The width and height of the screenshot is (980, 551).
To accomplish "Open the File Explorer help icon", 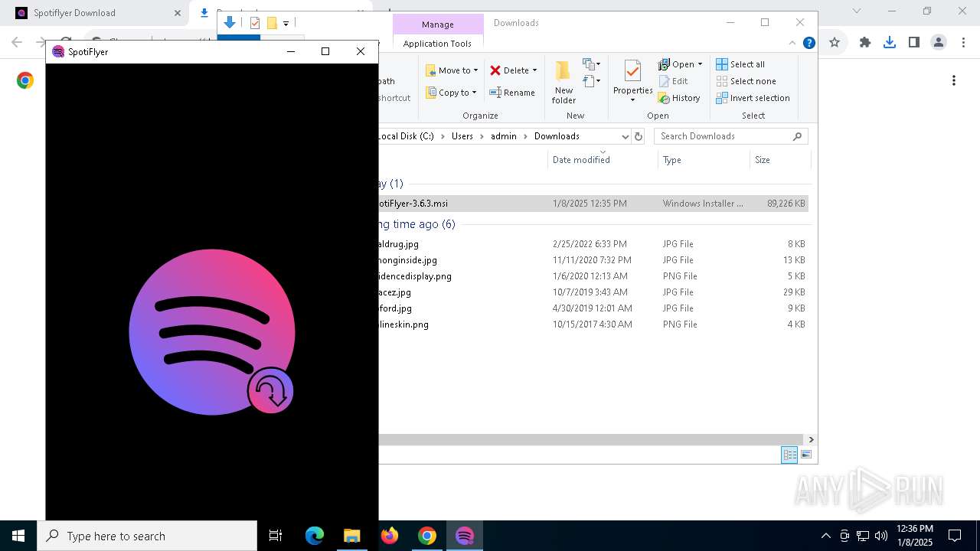I will pos(808,43).
